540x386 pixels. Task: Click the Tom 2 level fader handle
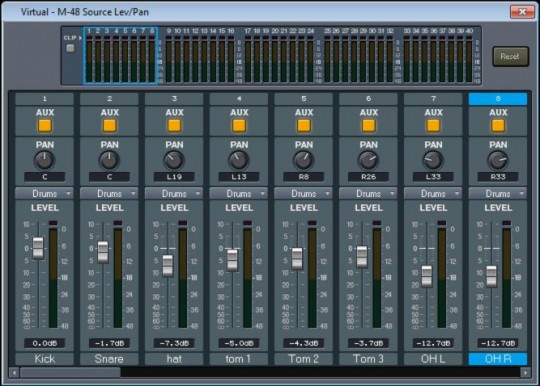(x=297, y=258)
